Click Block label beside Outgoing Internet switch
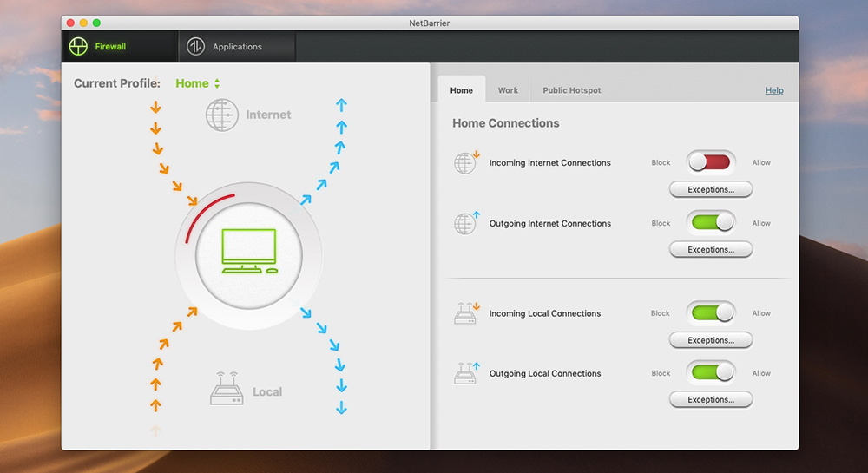This screenshot has width=868, height=473. [661, 223]
